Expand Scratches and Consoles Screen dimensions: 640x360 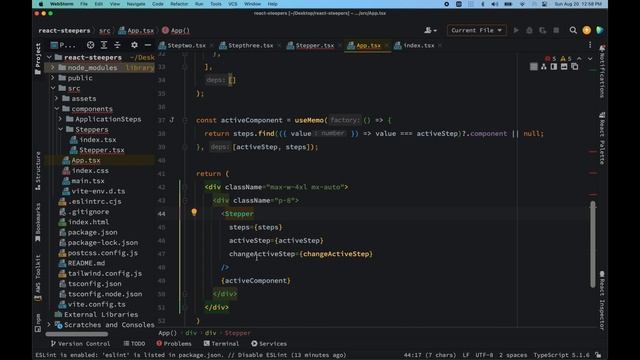[49, 324]
